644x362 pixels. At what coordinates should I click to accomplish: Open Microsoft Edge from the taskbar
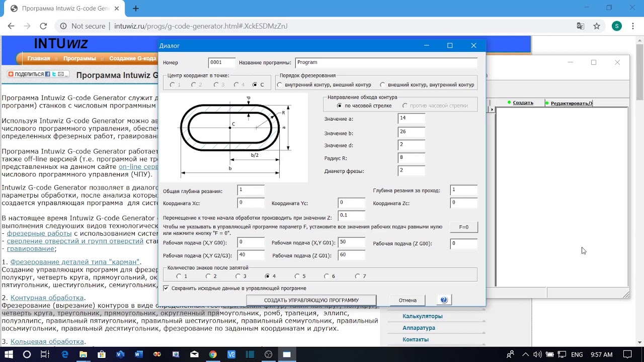[x=65, y=354]
